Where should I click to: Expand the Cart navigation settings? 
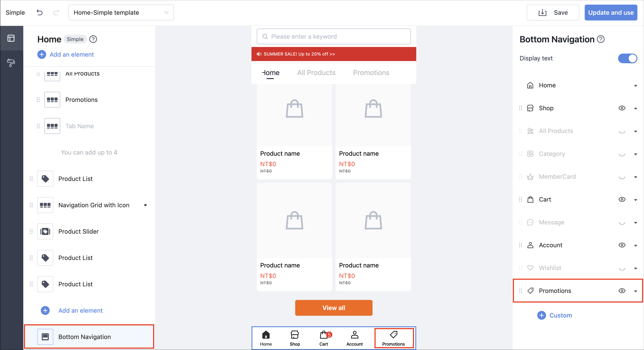coord(635,200)
